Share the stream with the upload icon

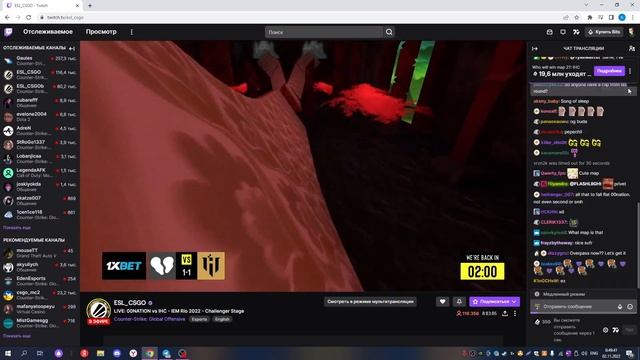[505, 313]
